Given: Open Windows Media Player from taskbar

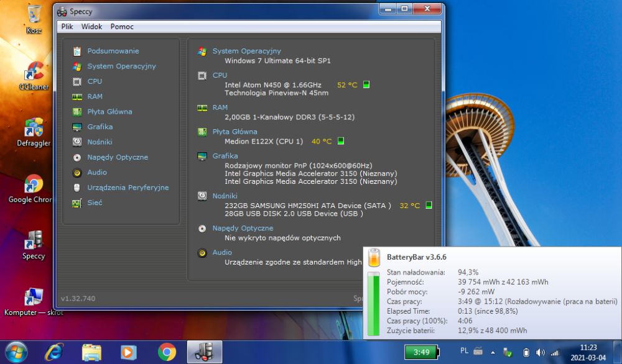Looking at the screenshot, I should tap(129, 352).
